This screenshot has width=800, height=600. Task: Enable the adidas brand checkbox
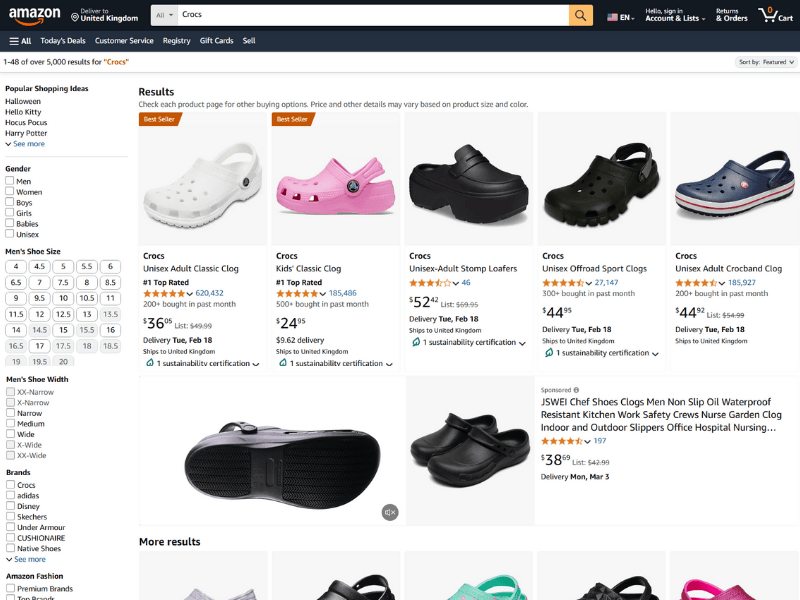[12, 495]
